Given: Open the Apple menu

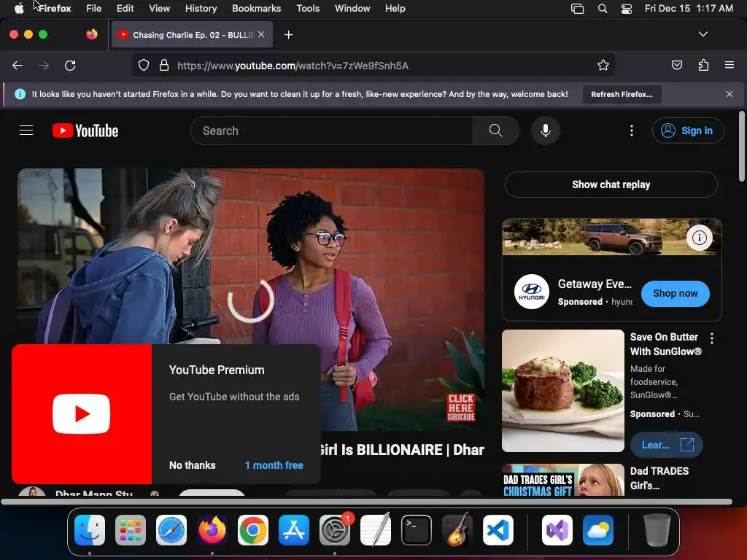Looking at the screenshot, I should tap(18, 8).
